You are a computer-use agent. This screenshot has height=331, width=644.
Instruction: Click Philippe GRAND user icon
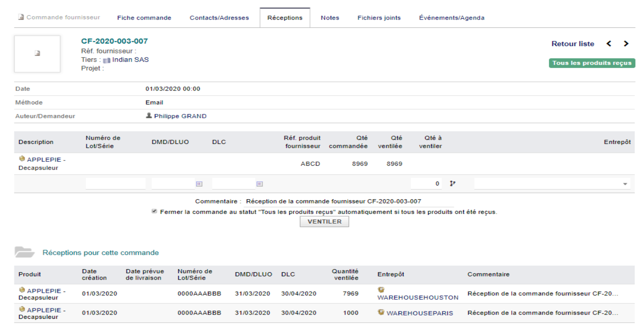click(149, 116)
